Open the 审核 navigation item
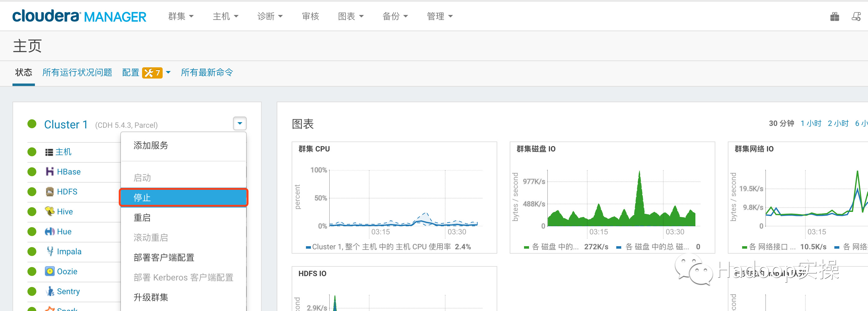868x311 pixels. point(310,16)
